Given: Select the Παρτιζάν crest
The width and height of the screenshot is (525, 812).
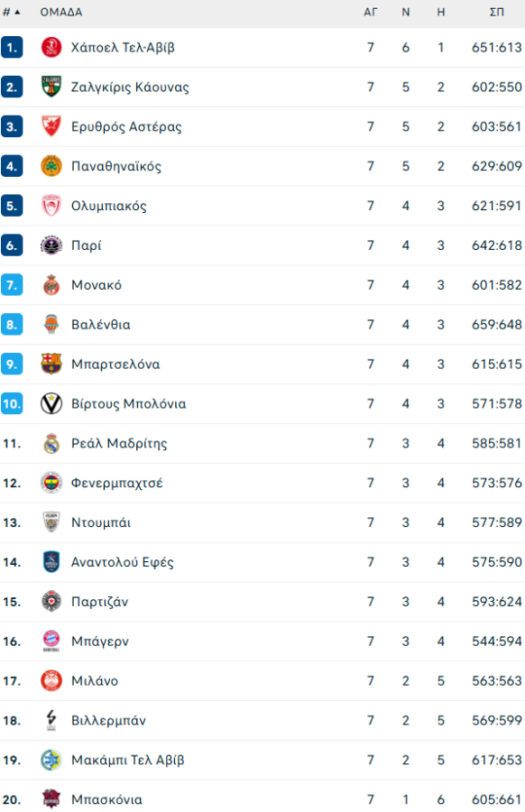Looking at the screenshot, I should coord(50,601).
